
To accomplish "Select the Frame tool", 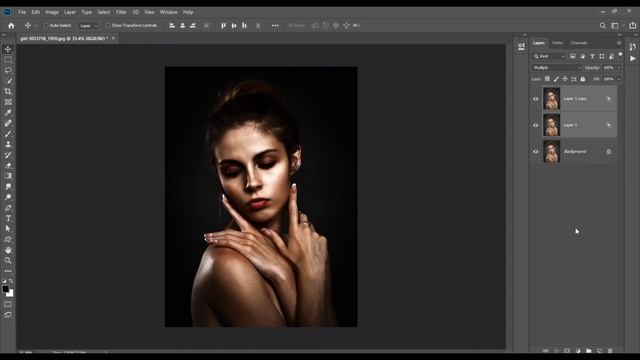I will (8, 102).
